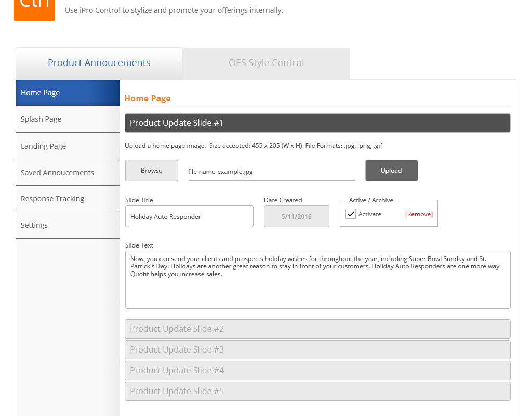View Response Tracking section
Viewport: 532px width, 416px height.
(68, 199)
